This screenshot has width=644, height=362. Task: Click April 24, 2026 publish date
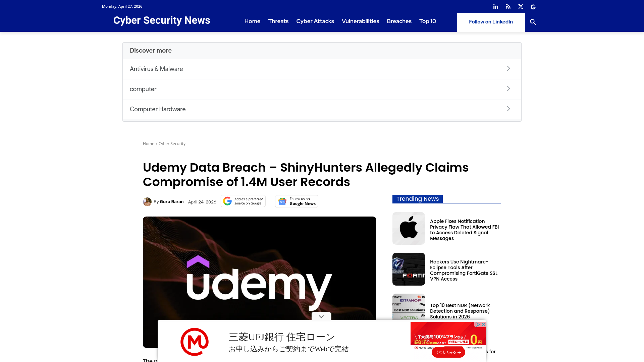pos(202,202)
